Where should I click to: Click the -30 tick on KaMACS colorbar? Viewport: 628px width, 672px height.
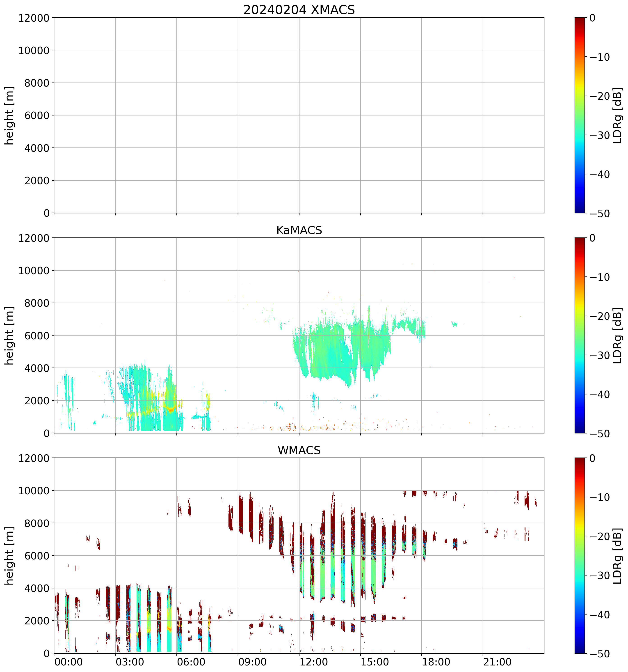pyautogui.click(x=600, y=355)
